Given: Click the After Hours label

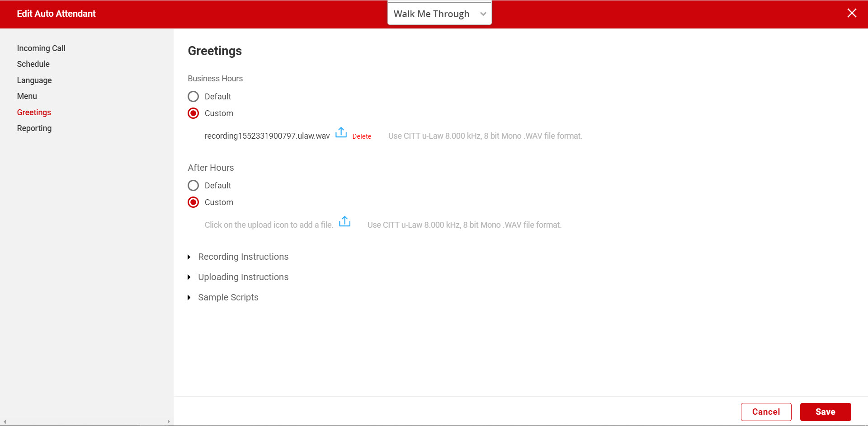Looking at the screenshot, I should click(211, 168).
